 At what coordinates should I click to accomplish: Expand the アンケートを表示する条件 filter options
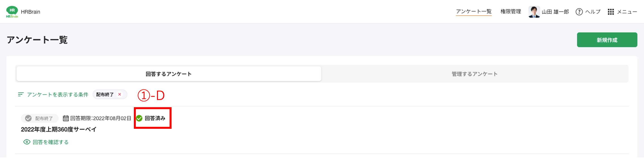click(x=57, y=94)
